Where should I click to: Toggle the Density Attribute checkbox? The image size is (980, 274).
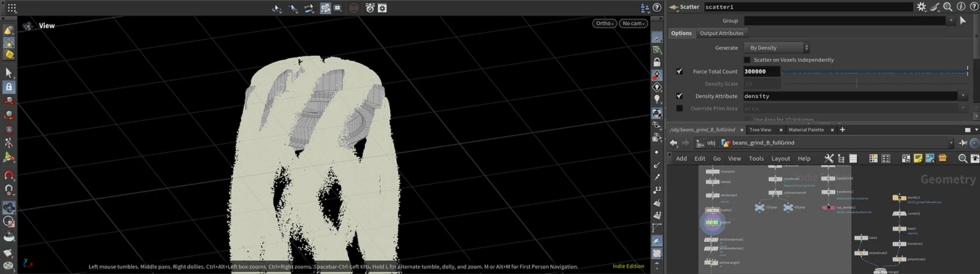point(680,96)
